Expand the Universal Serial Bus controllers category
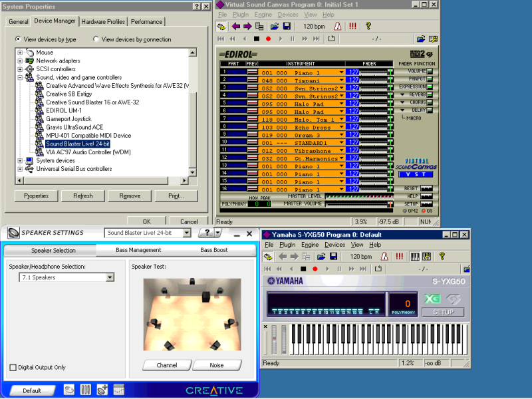 coord(20,169)
